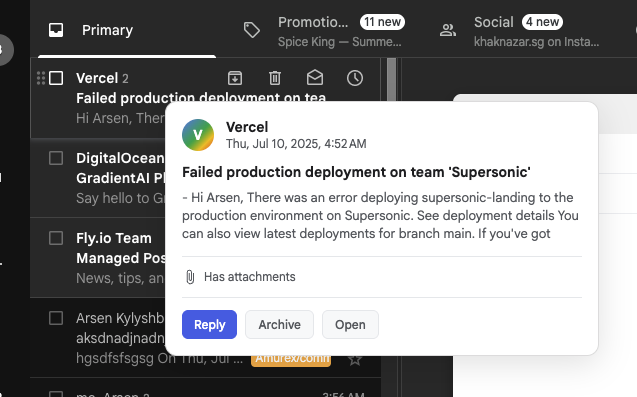Open the Fly.io Team email row
Image resolution: width=637 pixels, height=397 pixels.
pos(98,258)
